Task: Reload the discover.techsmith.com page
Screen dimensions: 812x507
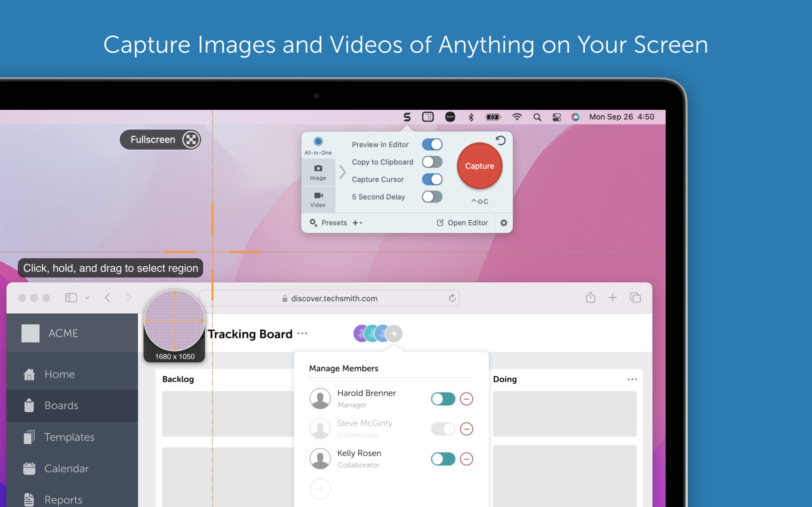Action: tap(452, 298)
